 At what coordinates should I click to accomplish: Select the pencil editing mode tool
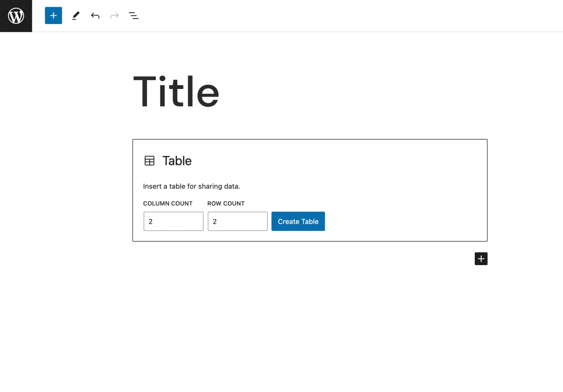[x=75, y=16]
